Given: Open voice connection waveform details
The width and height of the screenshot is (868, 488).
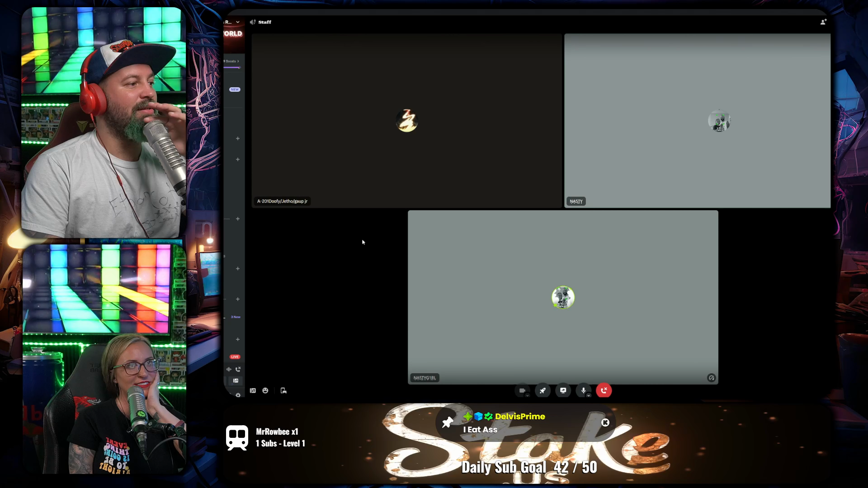Looking at the screenshot, I should point(229,369).
